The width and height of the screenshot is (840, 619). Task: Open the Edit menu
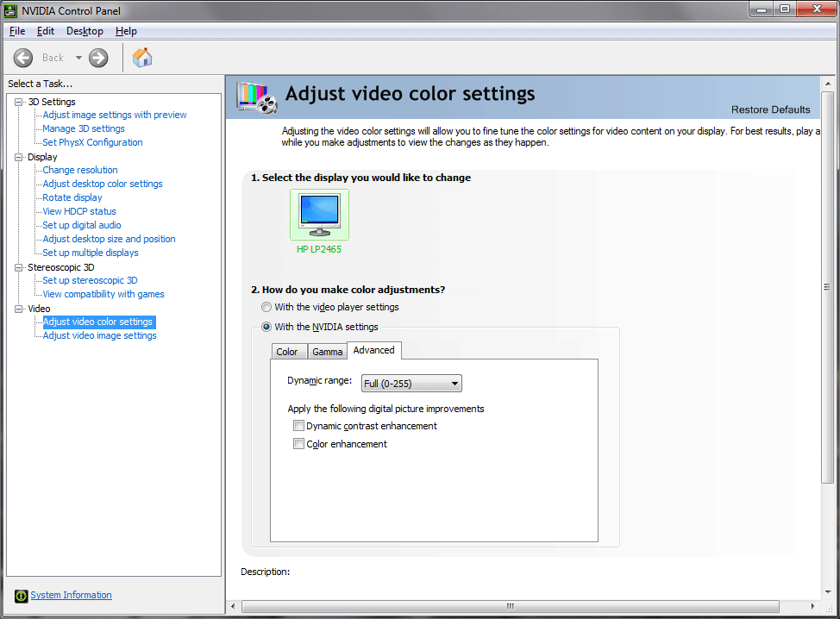click(46, 31)
